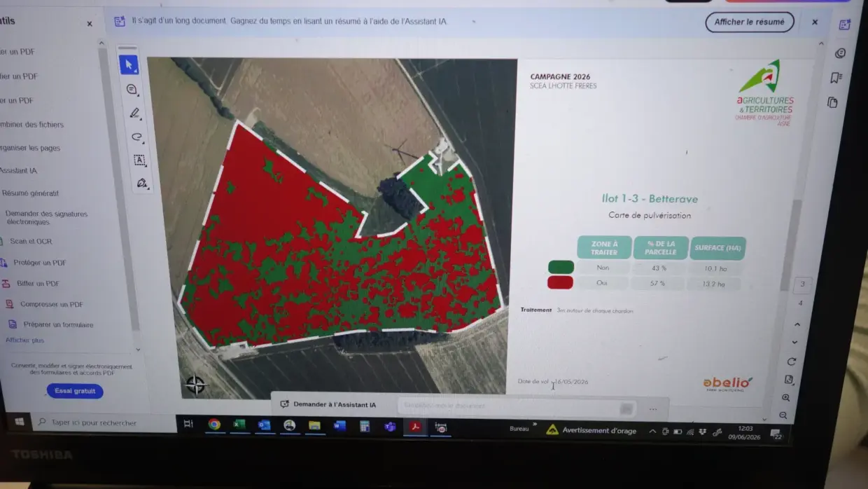868x489 pixels.
Task: Open Organiser les pages tool
Action: [x=30, y=148]
